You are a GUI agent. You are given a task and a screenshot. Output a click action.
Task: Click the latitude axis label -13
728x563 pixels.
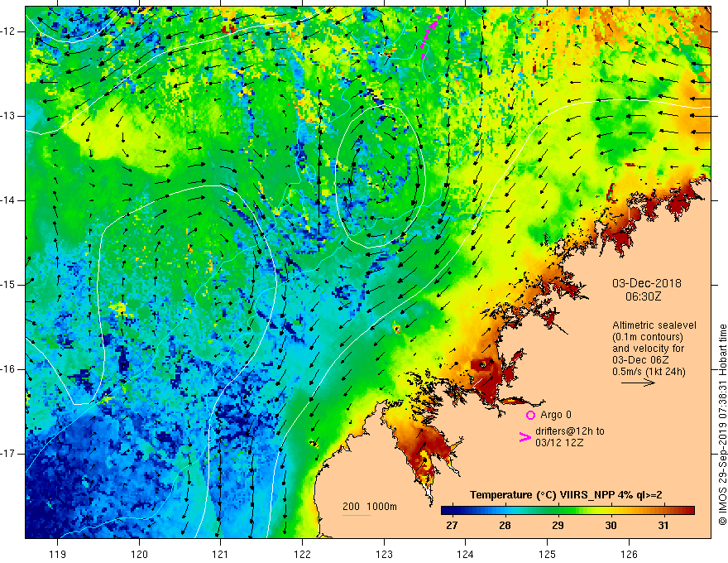(x=8, y=116)
